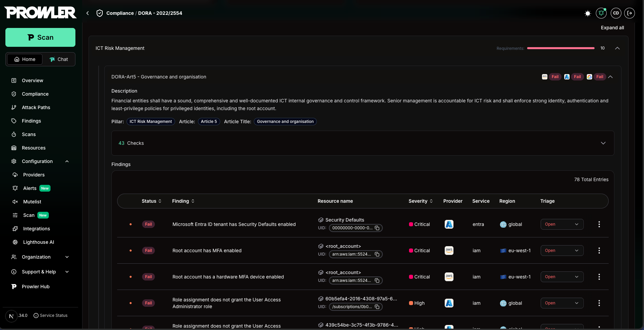
Task: Open Providers settings
Action: click(34, 175)
